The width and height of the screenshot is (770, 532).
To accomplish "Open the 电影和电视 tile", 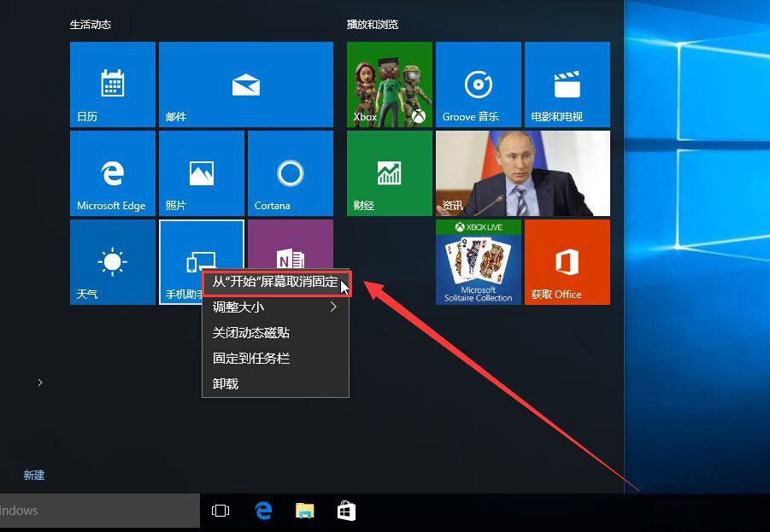I will click(x=567, y=85).
